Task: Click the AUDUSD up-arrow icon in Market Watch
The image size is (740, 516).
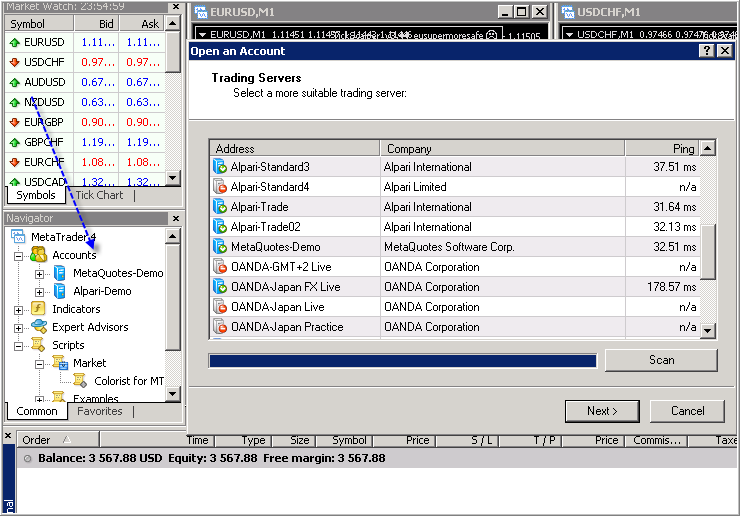Action: pyautogui.click(x=15, y=83)
